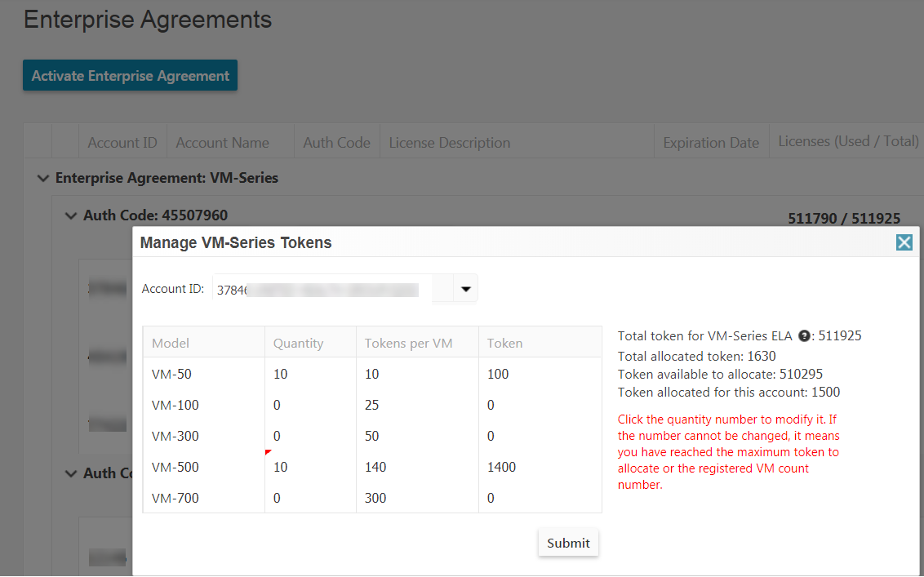
Task: Click Token allocated for this account: 1500
Action: (729, 393)
